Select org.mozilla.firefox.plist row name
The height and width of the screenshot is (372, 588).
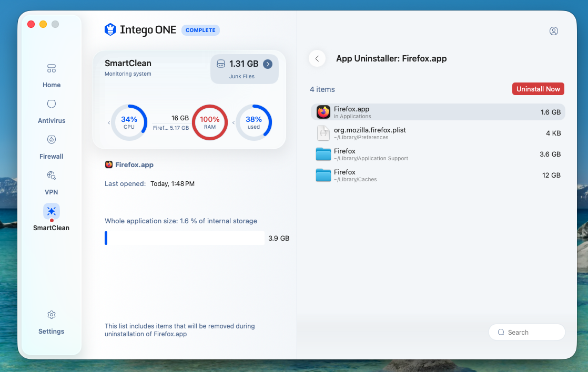[x=370, y=130]
